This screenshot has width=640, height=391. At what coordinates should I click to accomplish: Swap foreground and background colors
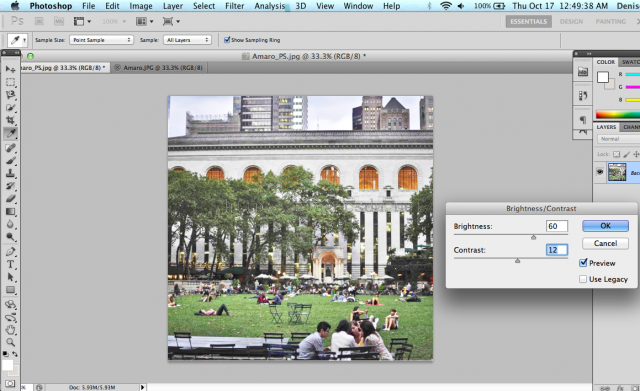click(x=15, y=354)
